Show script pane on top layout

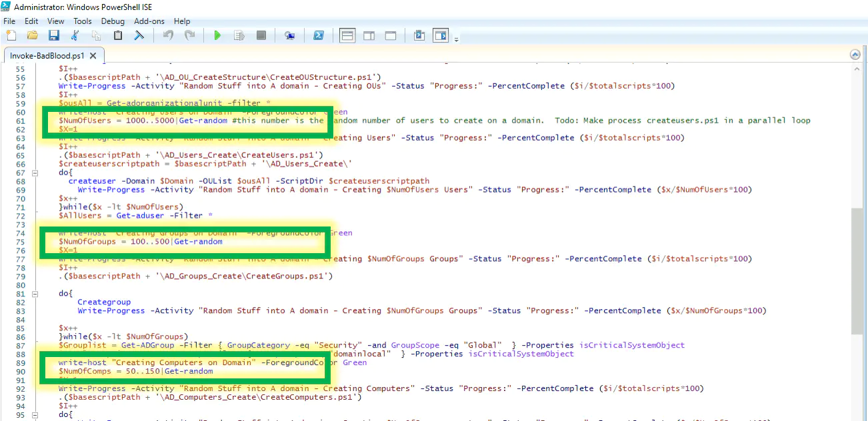coord(347,36)
